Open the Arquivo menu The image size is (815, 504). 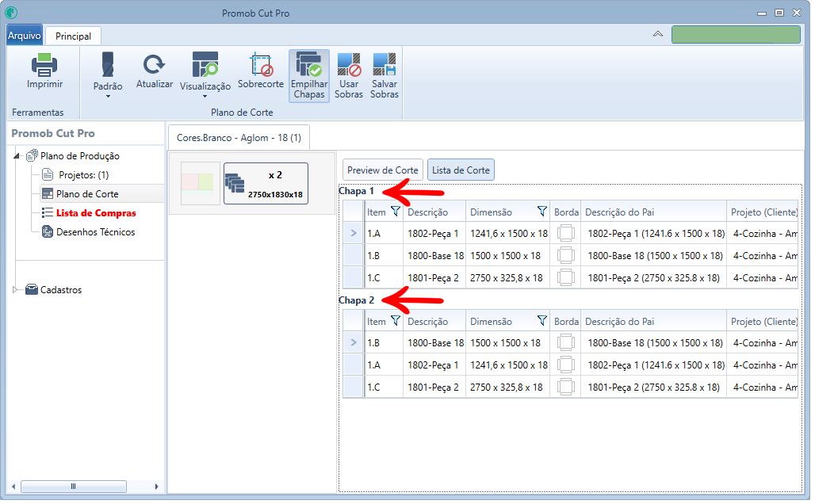coord(25,36)
